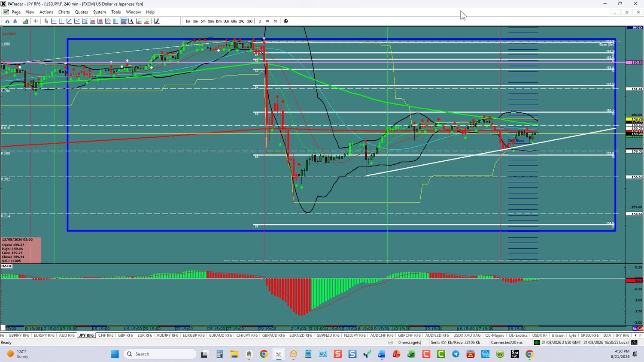This screenshot has width=644, height=362.
Task: Open File Explorer from the taskbar
Action: tap(234, 354)
